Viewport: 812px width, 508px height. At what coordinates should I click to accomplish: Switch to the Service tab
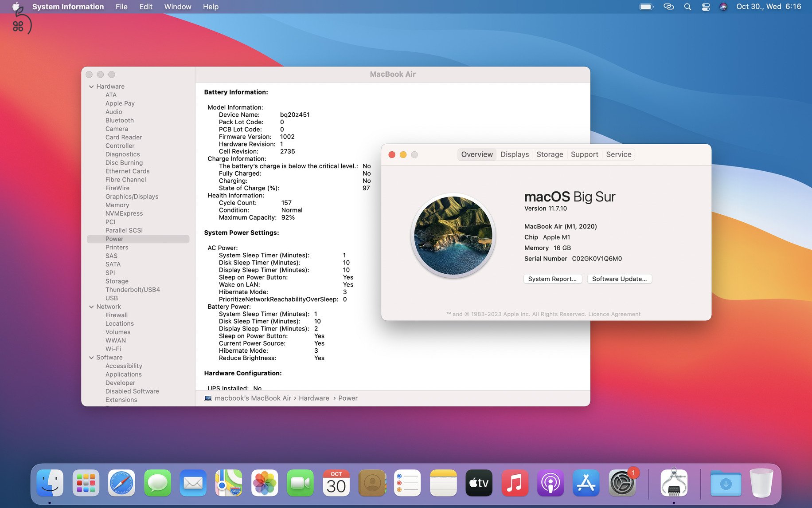click(619, 154)
